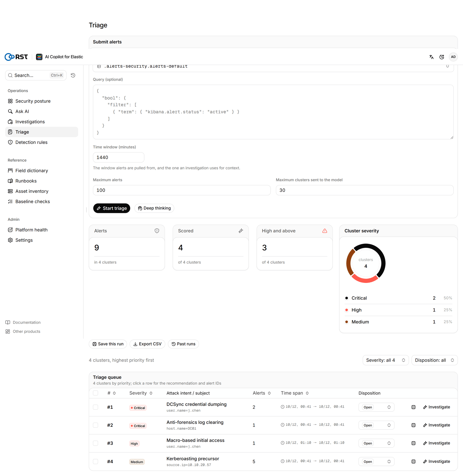Change disposition dropdown for row #2
463x476 pixels.
click(x=376, y=425)
